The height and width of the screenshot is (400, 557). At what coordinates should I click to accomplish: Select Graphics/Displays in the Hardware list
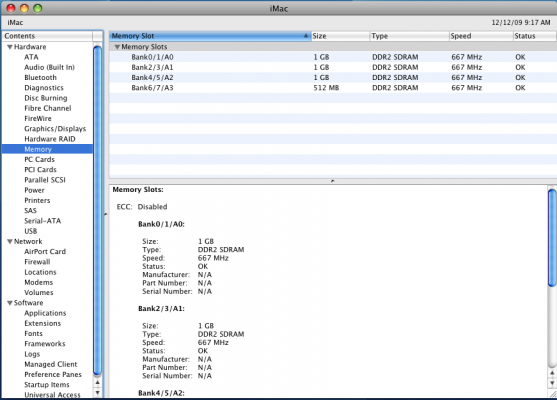point(55,129)
